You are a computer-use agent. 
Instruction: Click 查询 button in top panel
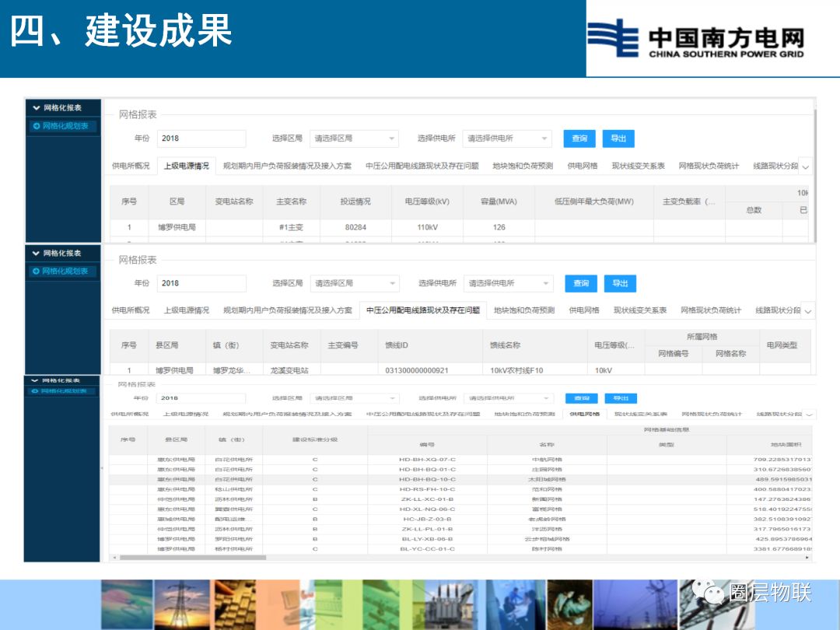point(579,138)
